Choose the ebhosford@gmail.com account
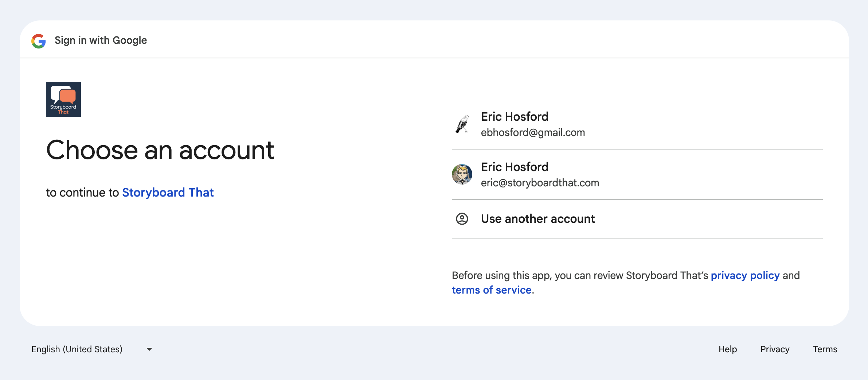The height and width of the screenshot is (380, 868). click(637, 124)
